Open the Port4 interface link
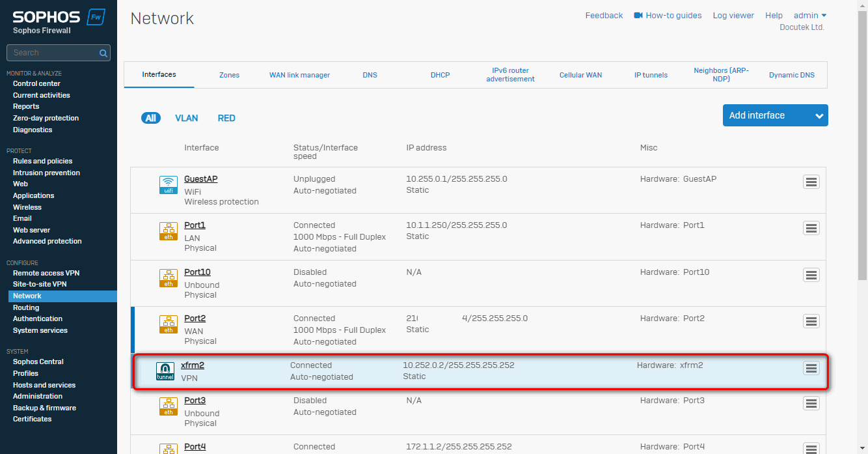This screenshot has width=868, height=454. click(x=195, y=447)
